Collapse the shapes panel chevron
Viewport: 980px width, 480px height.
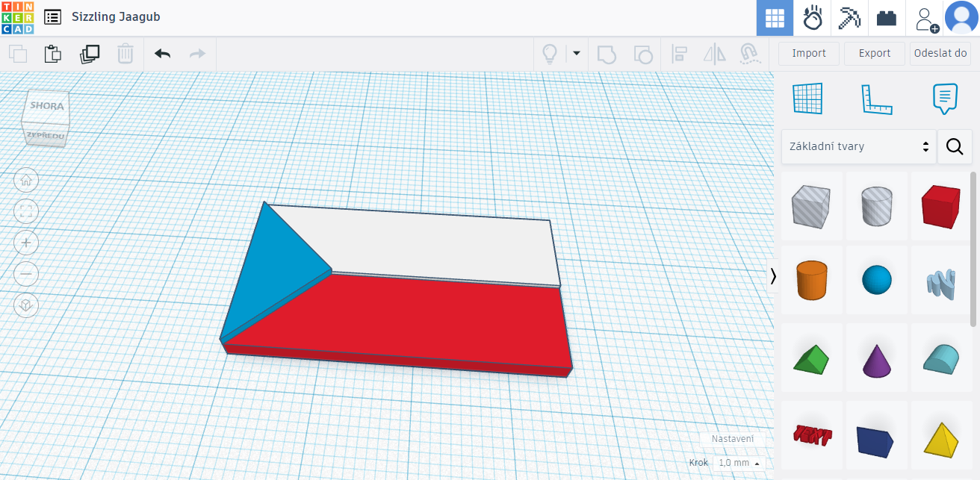773,276
